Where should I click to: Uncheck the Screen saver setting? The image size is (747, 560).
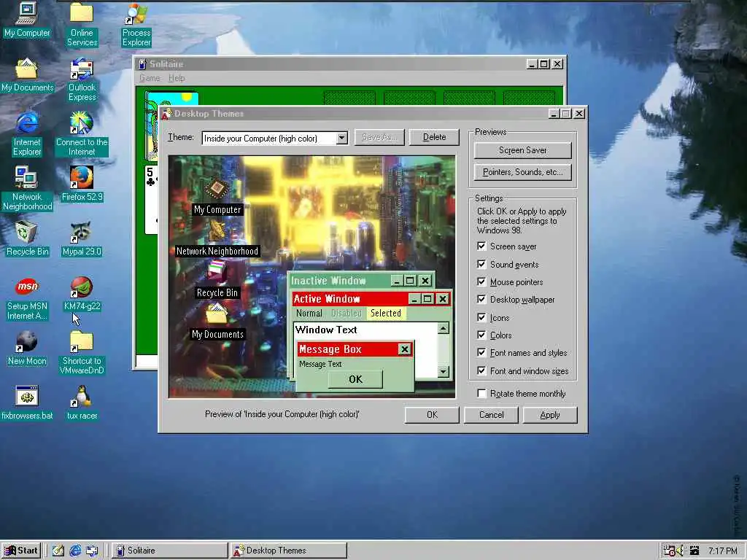pos(481,246)
